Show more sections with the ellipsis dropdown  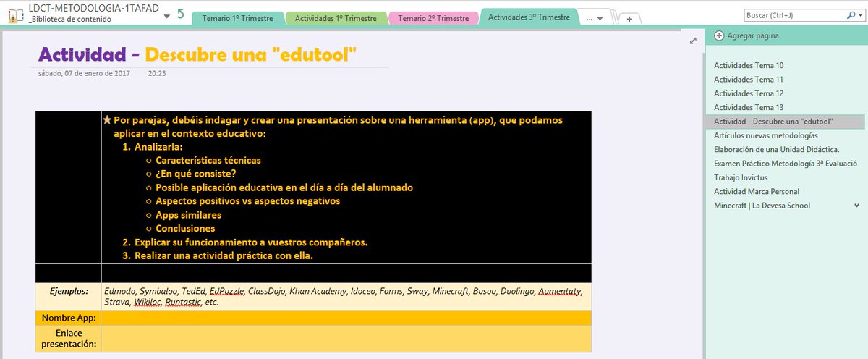593,18
